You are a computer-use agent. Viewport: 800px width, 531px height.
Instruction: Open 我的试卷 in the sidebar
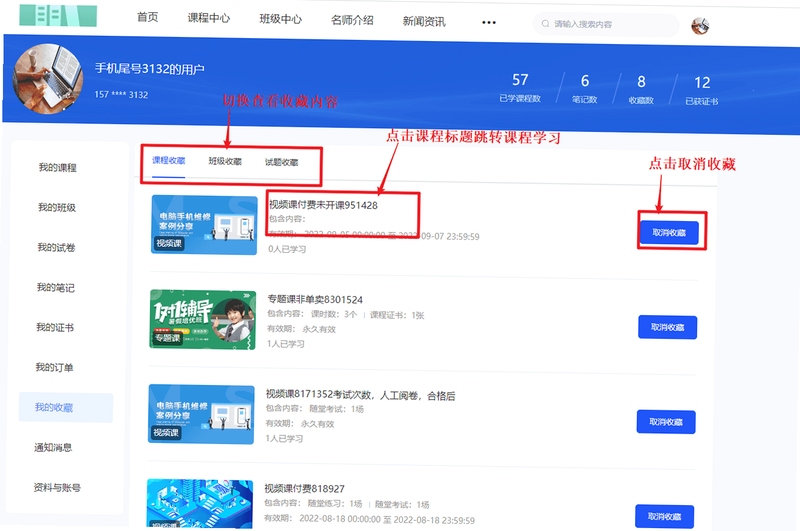[56, 247]
